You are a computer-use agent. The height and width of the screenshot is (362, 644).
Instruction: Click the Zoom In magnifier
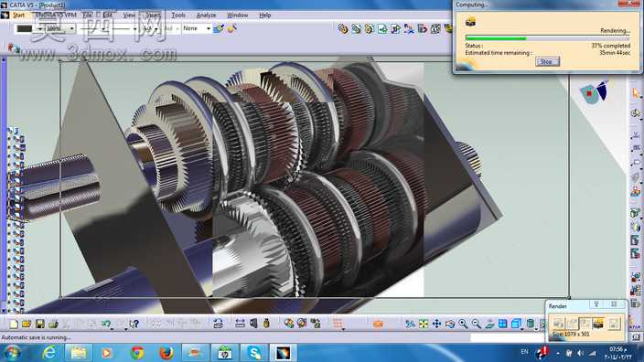(x=463, y=324)
